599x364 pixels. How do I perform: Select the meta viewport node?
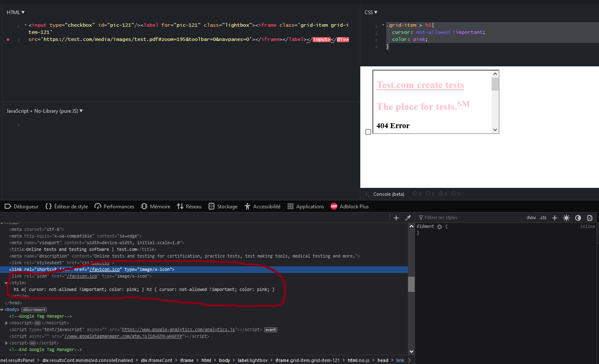(x=97, y=243)
